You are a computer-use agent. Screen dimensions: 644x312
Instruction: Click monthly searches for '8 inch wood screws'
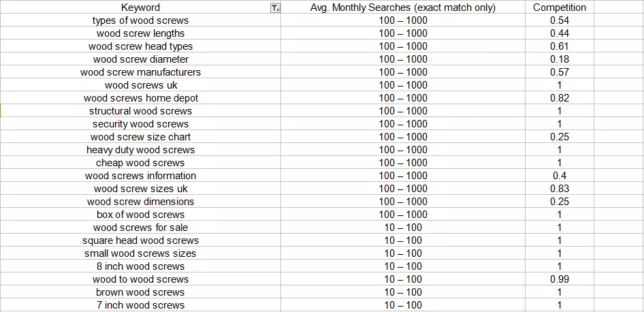(x=403, y=266)
